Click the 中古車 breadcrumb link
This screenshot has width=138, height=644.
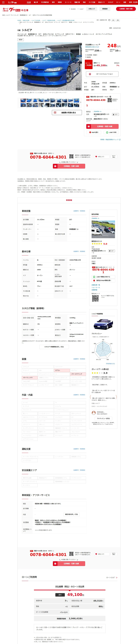click(x=19, y=20)
